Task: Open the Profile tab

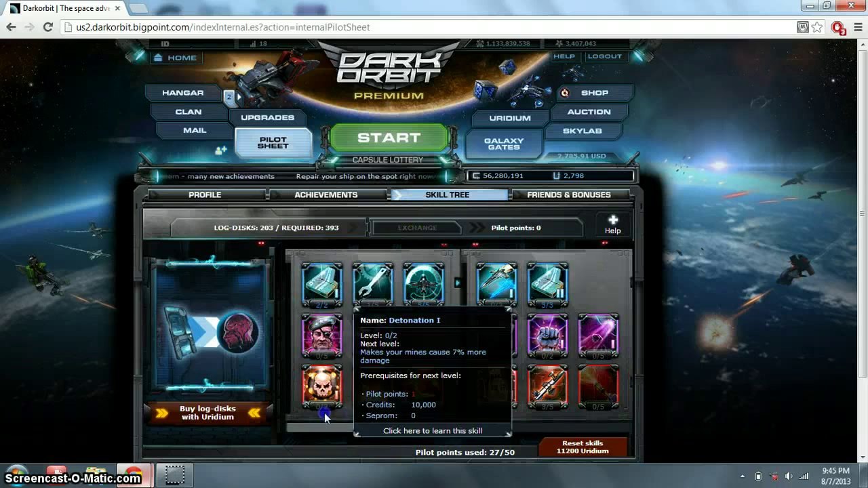Action: pos(205,195)
